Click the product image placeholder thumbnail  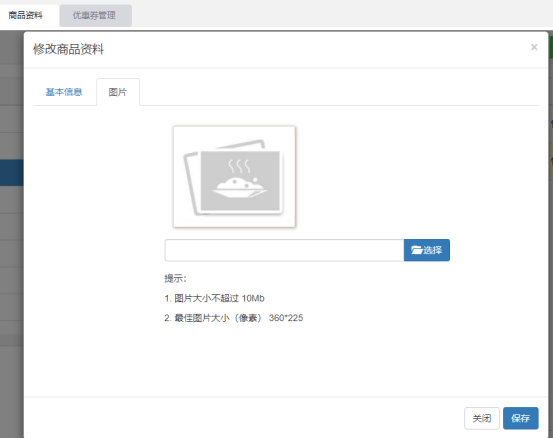[x=234, y=177]
